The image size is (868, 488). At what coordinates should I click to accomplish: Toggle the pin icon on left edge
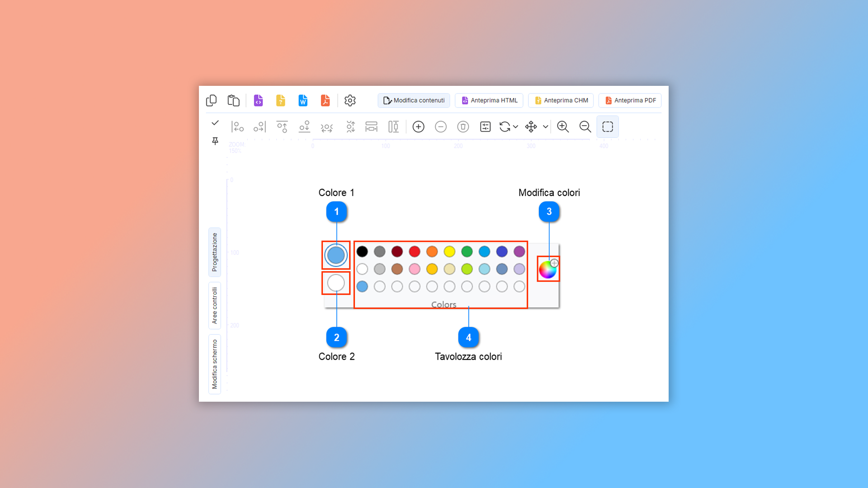pyautogui.click(x=215, y=141)
